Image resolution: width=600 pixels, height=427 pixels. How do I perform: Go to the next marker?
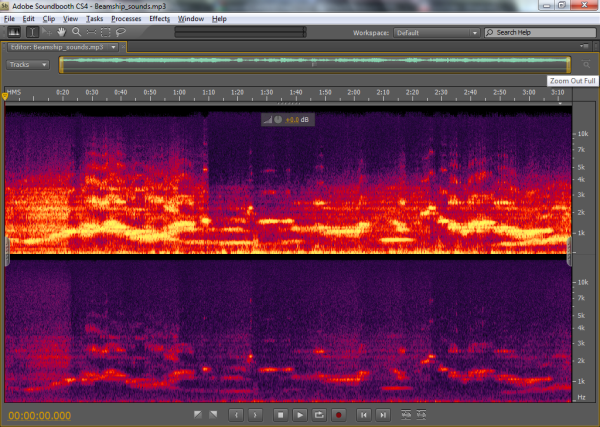[256, 414]
